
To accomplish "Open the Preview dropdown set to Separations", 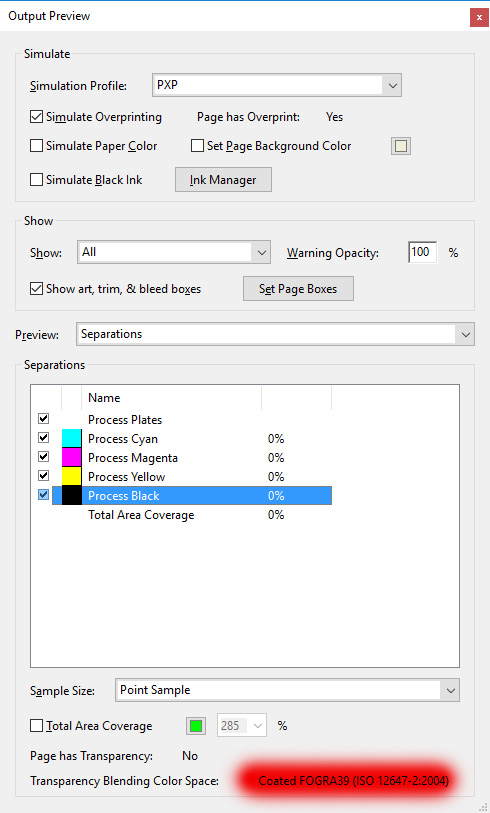I will (x=275, y=334).
